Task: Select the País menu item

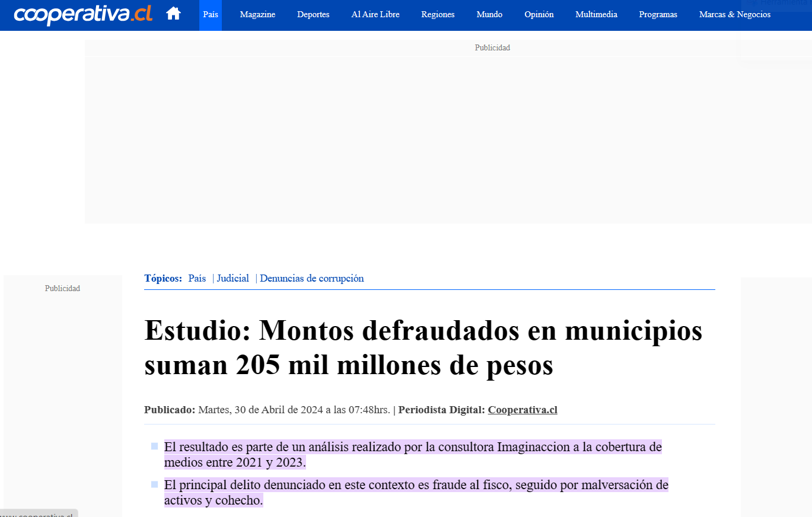Action: click(211, 15)
